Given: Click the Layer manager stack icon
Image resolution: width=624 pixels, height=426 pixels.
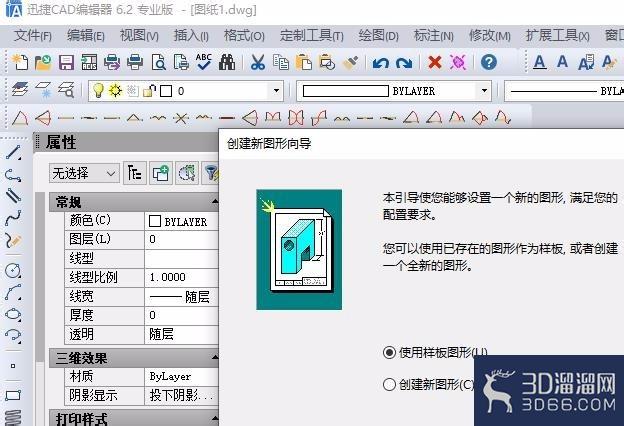Looking at the screenshot, I should coord(20,90).
